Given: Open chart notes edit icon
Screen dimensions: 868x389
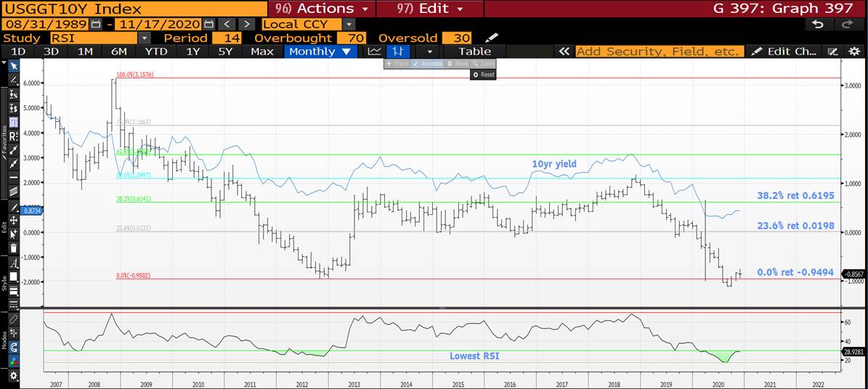Looking at the screenshot, I should click(x=832, y=52).
